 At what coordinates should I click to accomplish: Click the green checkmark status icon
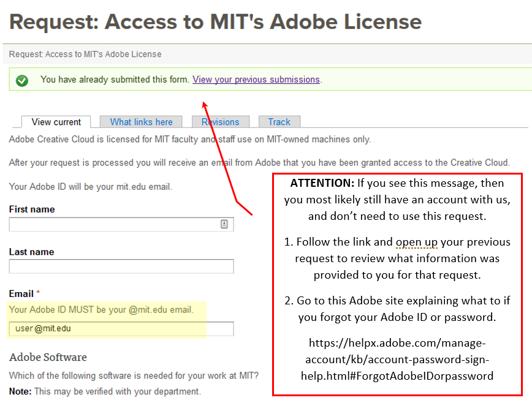(x=22, y=80)
